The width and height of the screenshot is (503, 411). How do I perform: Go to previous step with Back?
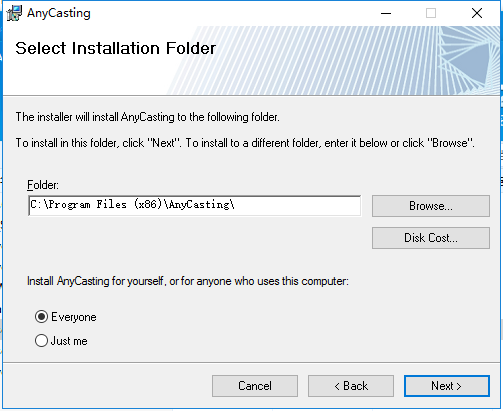(351, 386)
